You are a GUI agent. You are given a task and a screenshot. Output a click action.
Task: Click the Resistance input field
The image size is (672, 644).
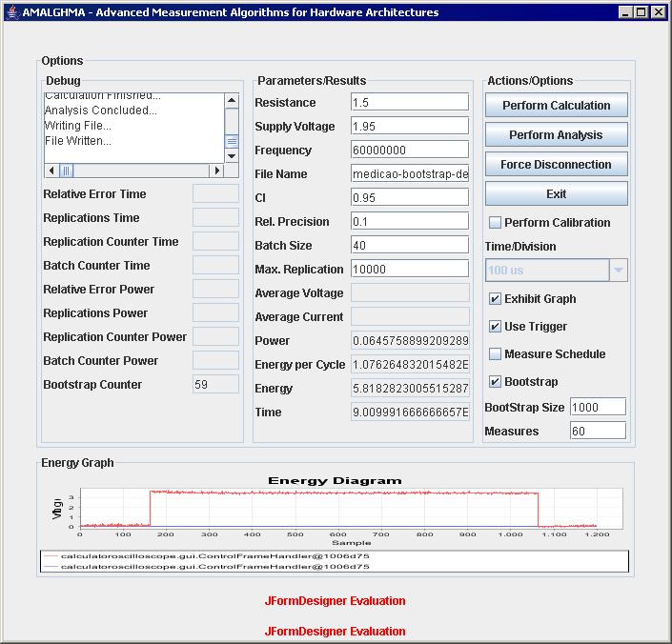(x=410, y=102)
